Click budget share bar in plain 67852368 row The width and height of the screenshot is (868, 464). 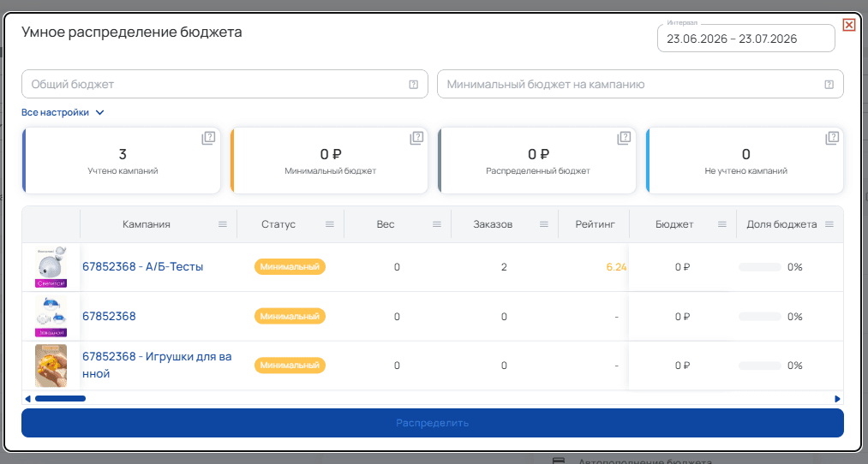(759, 317)
